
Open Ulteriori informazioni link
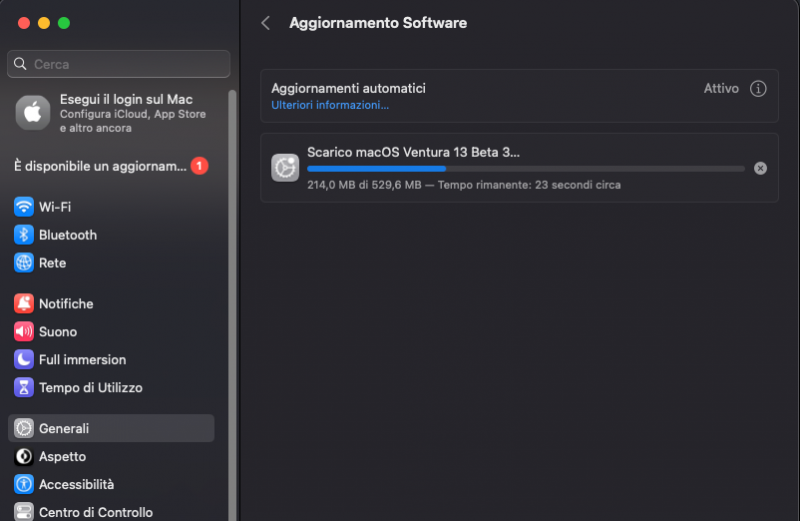[x=330, y=105]
